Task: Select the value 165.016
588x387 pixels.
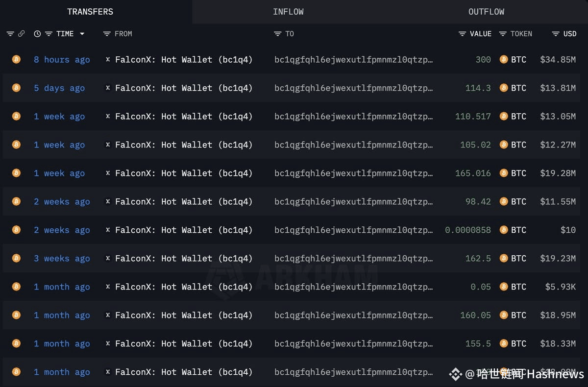Action: tap(473, 173)
